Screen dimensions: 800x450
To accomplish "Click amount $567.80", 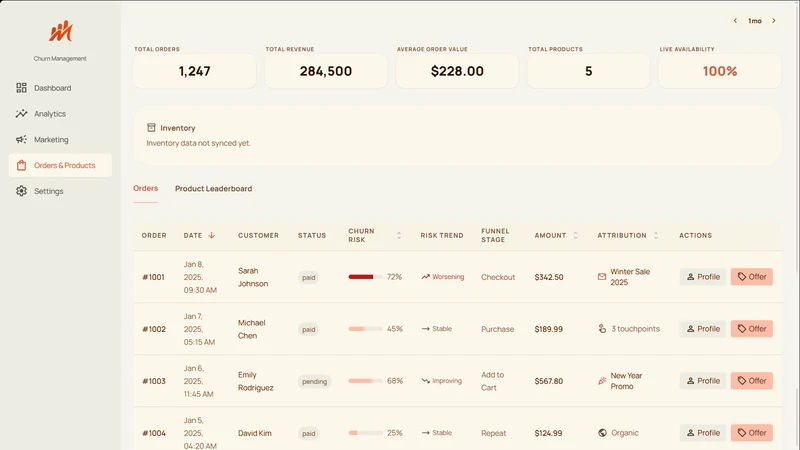I will click(549, 381).
